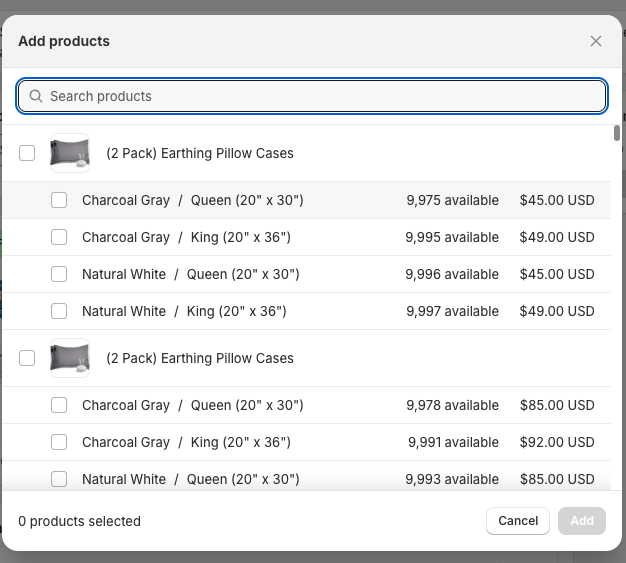
Task: Click the 9,978 available Charcoal Gray row
Action: click(452, 405)
